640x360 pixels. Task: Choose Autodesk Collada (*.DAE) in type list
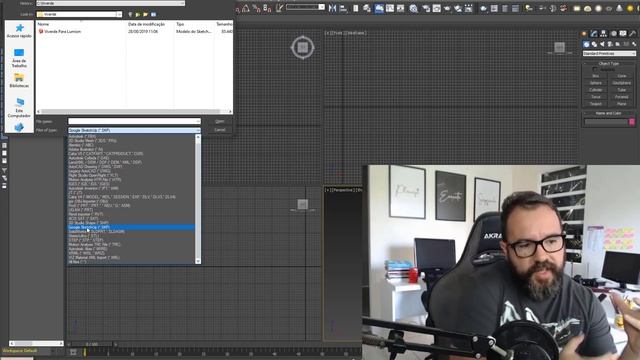131,158
